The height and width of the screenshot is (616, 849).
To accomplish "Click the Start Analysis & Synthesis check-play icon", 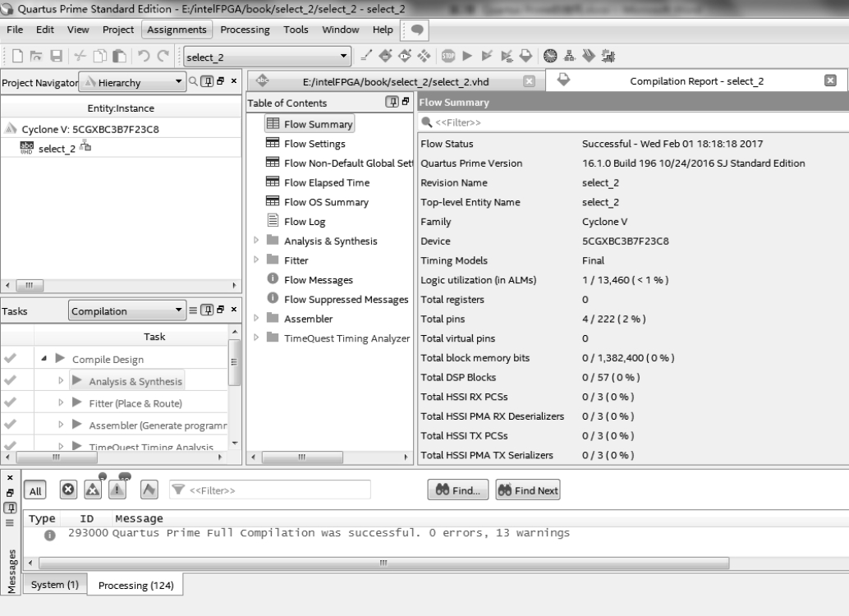I will pyautogui.click(x=487, y=55).
